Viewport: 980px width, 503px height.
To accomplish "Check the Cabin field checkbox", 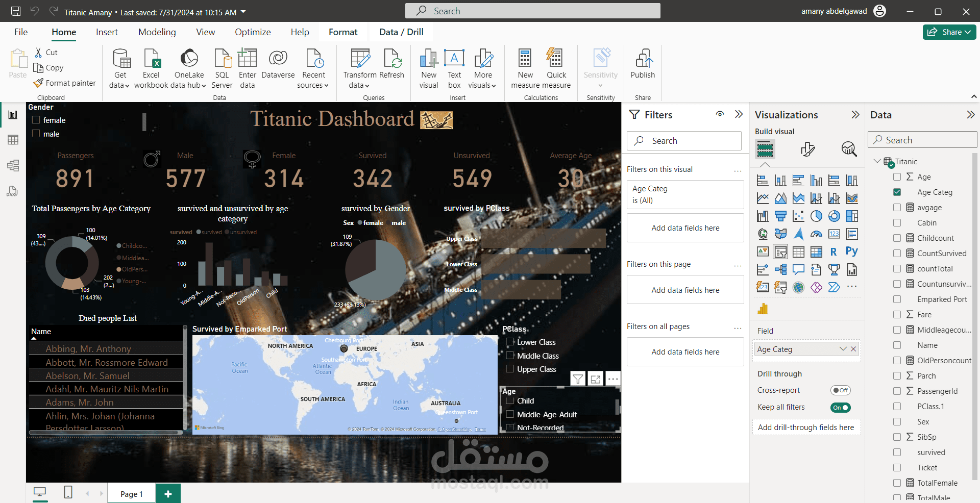I will click(x=897, y=223).
